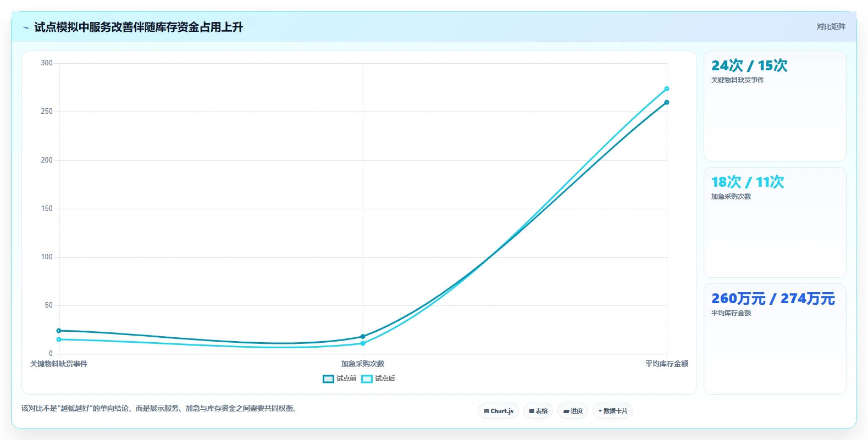Screen dimensions: 868x440
Task: Click the 试点后 data point at 关键物料缺货事件
Action: pyautogui.click(x=59, y=339)
